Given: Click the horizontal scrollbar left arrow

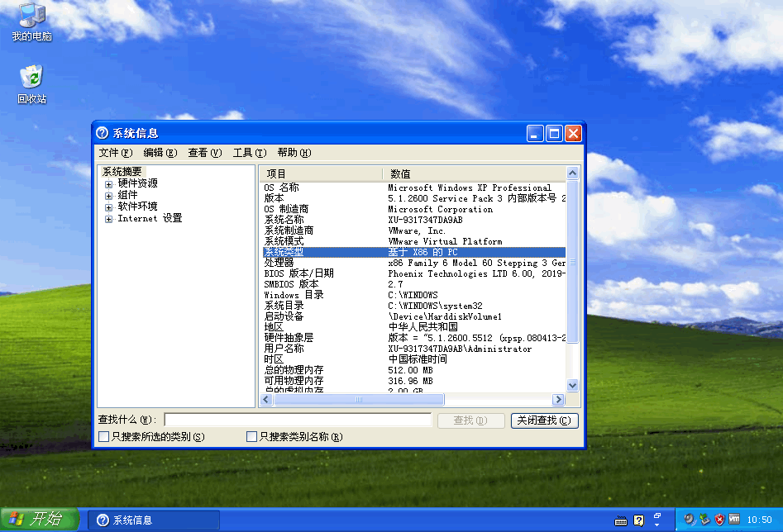Looking at the screenshot, I should point(266,399).
